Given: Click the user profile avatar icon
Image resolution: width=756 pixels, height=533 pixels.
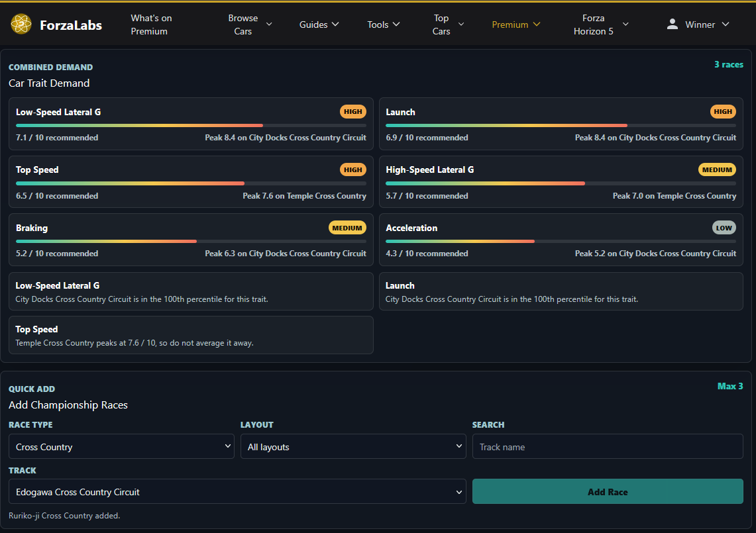Looking at the screenshot, I should pos(672,24).
